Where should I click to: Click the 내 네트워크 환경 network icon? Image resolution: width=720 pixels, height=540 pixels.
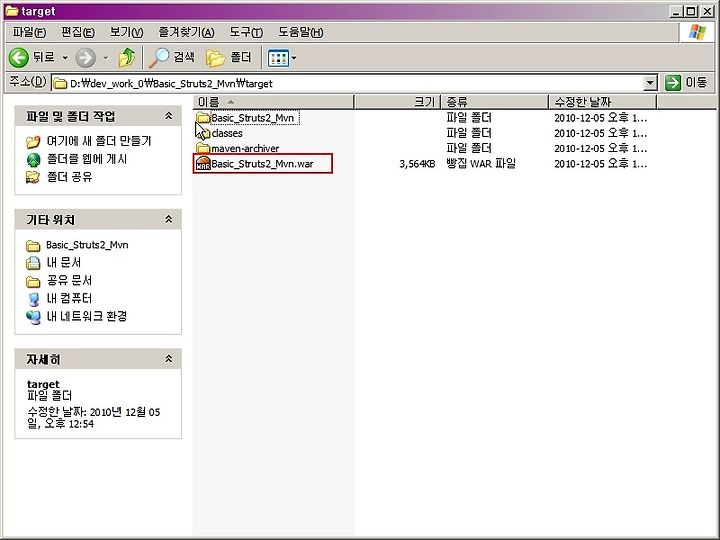coord(33,317)
